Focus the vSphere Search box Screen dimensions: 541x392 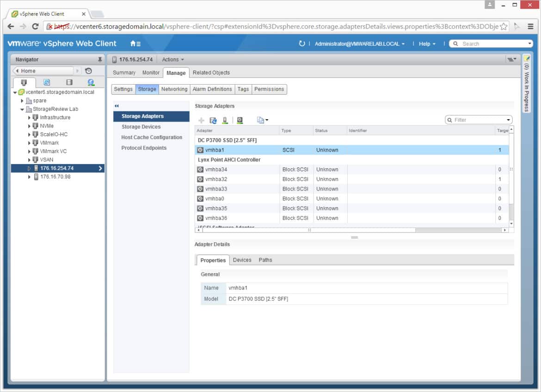(x=491, y=44)
